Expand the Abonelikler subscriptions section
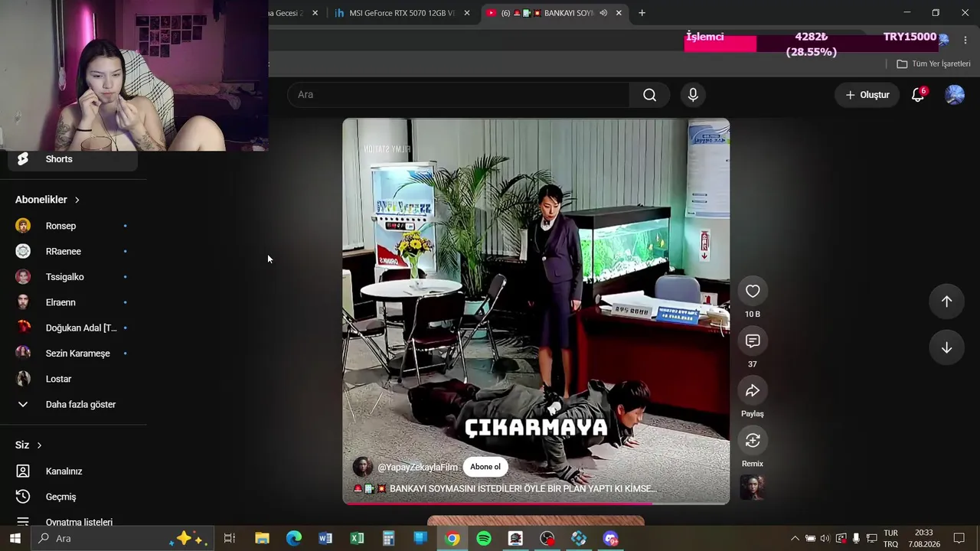 click(47, 200)
